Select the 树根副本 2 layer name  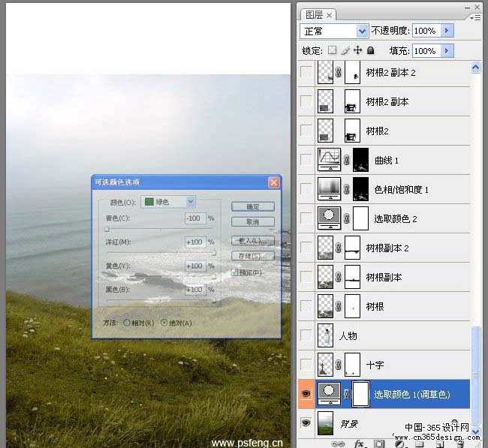pos(387,248)
